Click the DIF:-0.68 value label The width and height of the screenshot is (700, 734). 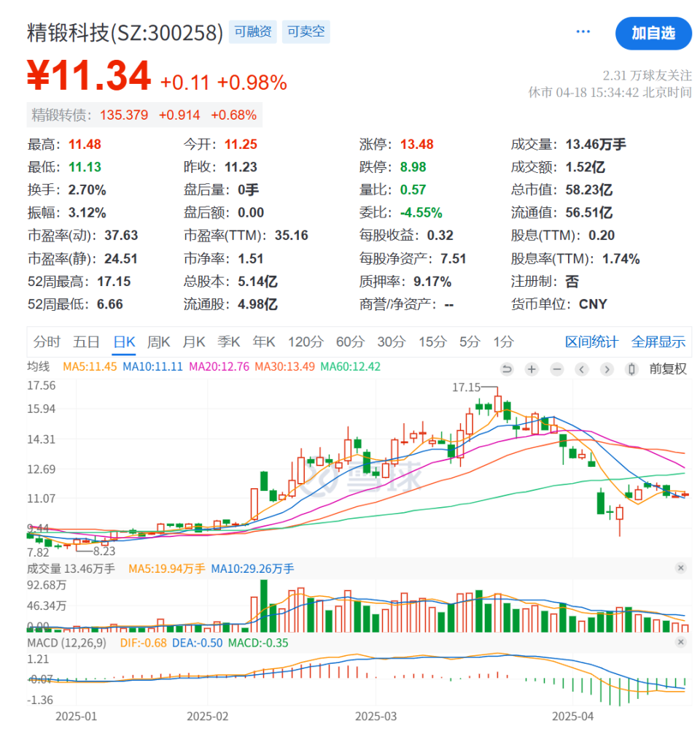[143, 643]
